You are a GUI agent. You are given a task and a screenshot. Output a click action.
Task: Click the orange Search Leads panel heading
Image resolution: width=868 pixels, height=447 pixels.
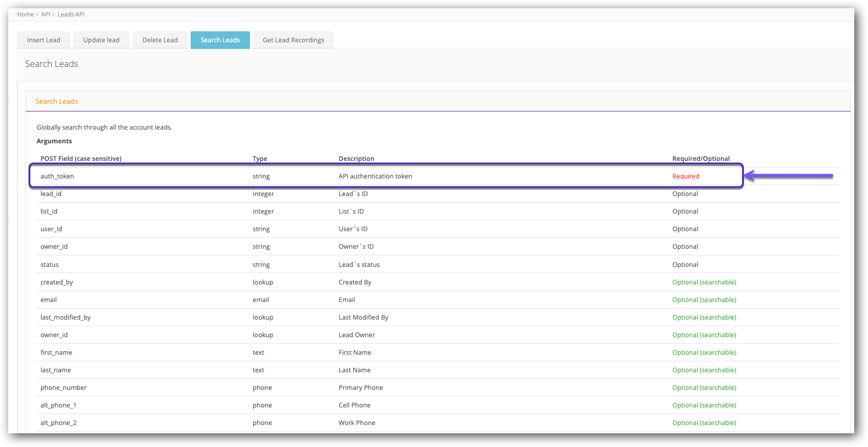pos(57,101)
